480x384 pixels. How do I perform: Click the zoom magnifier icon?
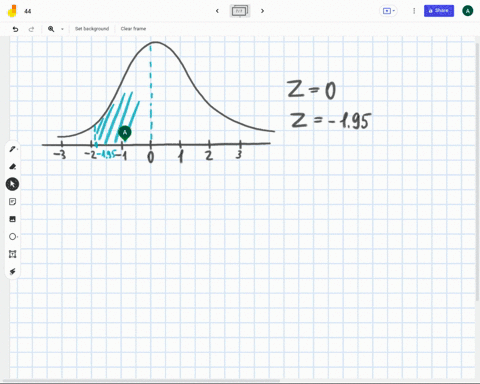point(51,29)
